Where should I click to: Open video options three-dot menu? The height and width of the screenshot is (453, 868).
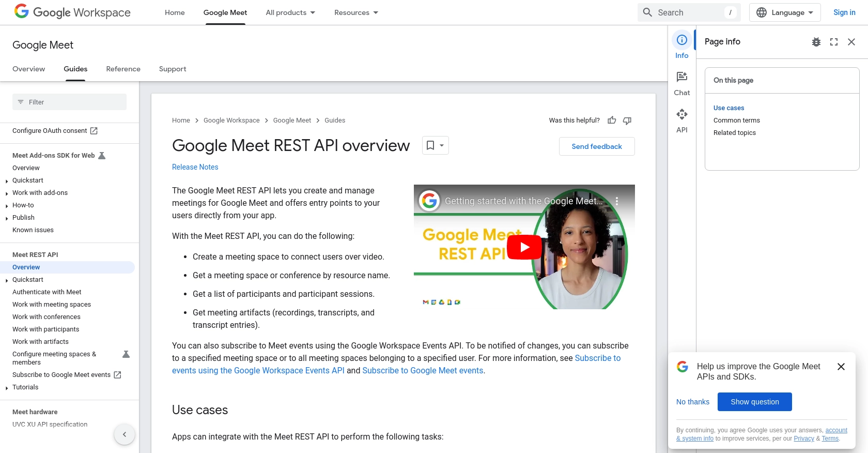click(617, 201)
